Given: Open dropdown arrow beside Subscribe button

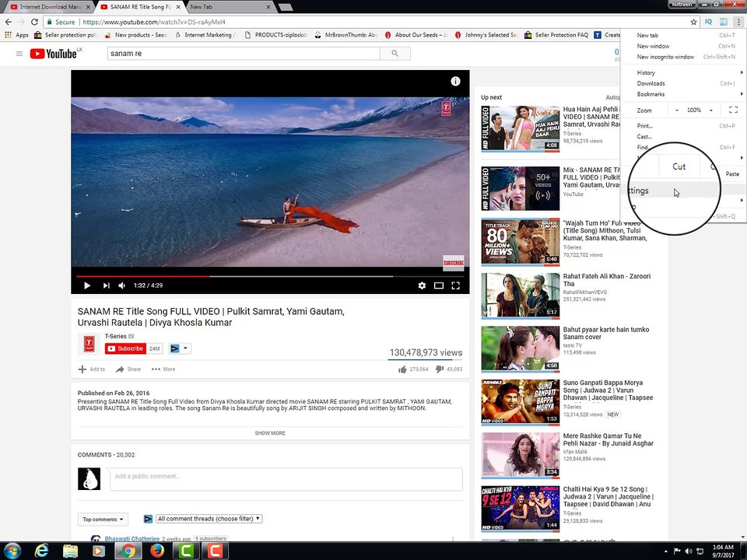Looking at the screenshot, I should [x=185, y=348].
